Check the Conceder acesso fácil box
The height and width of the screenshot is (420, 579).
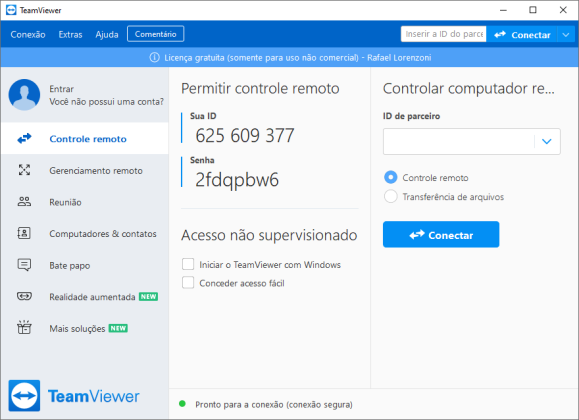(x=188, y=283)
